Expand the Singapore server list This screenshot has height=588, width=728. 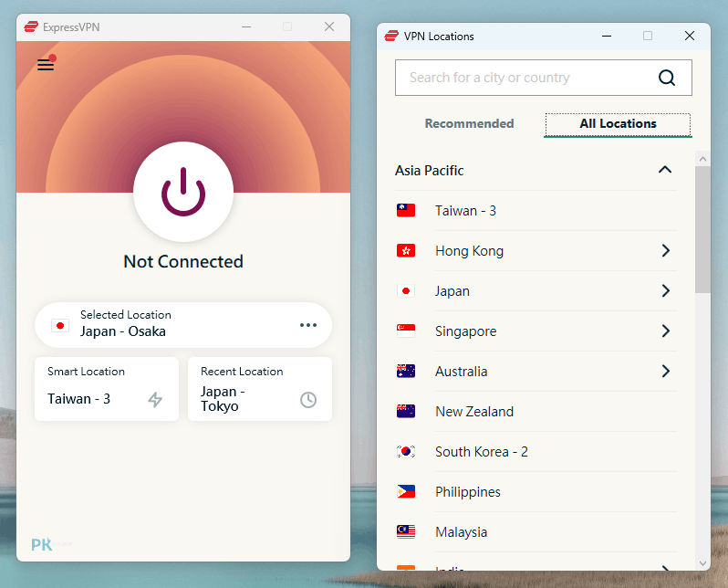(666, 331)
